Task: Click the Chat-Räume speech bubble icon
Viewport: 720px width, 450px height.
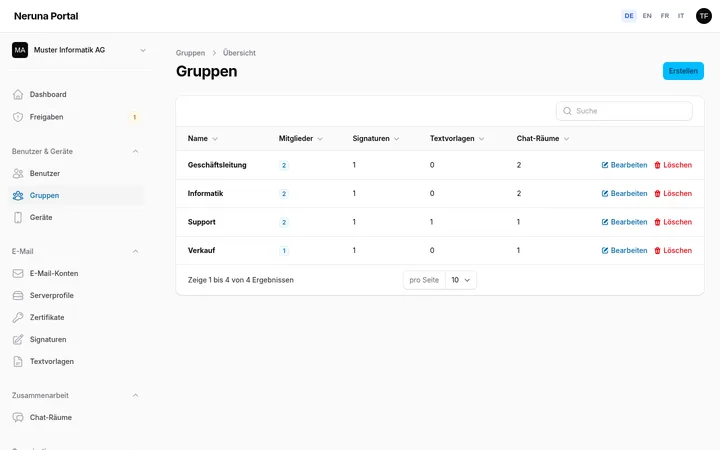Action: (x=18, y=418)
